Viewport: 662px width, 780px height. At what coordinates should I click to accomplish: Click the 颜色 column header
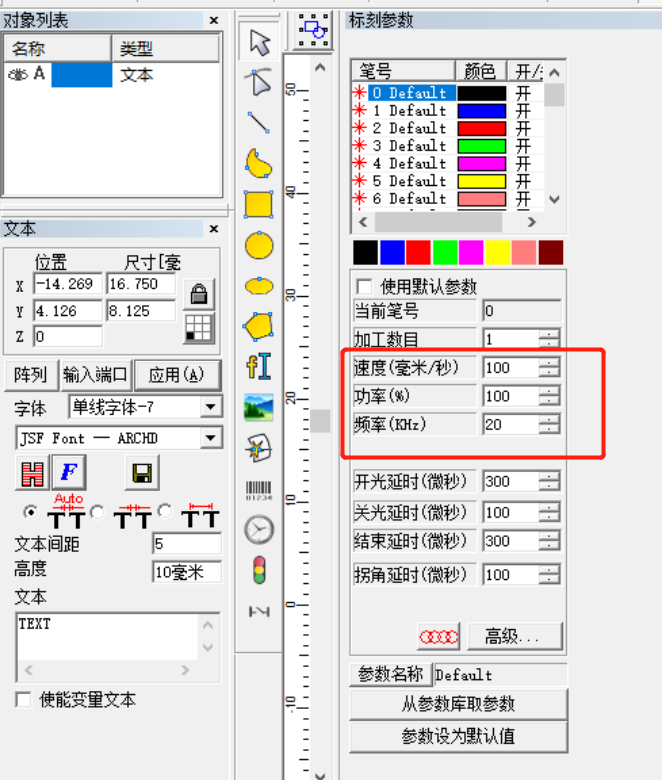tap(481, 71)
